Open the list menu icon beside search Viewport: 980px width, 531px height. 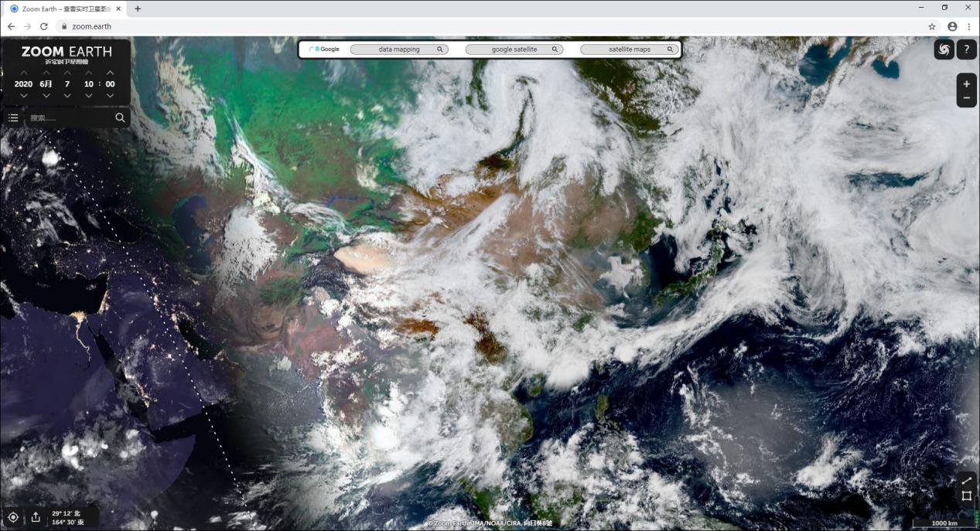[12, 117]
